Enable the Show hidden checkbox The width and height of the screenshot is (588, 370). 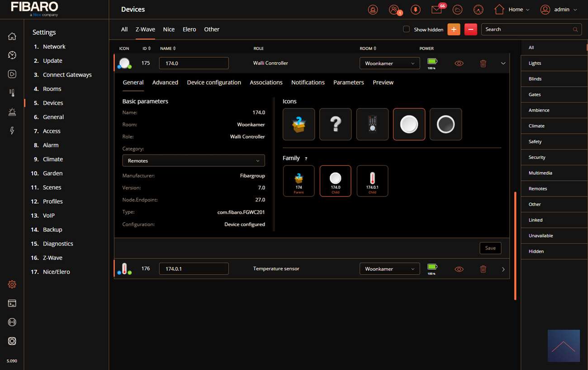pos(406,29)
